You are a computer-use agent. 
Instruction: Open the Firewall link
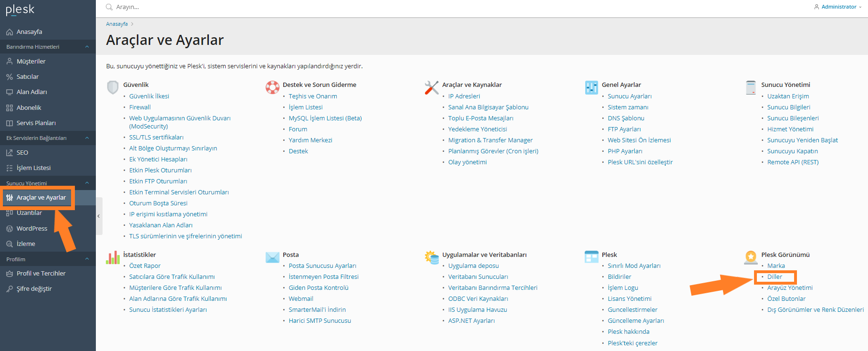[x=140, y=107]
